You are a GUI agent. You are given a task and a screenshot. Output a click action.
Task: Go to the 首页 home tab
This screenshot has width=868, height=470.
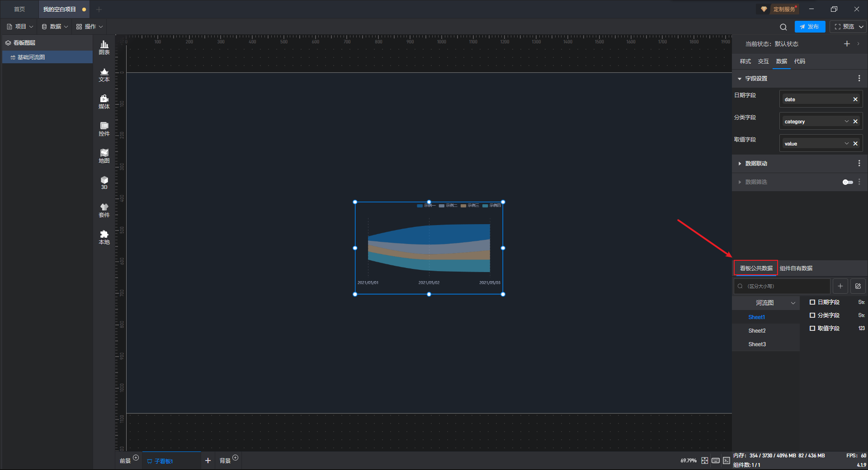pyautogui.click(x=19, y=9)
